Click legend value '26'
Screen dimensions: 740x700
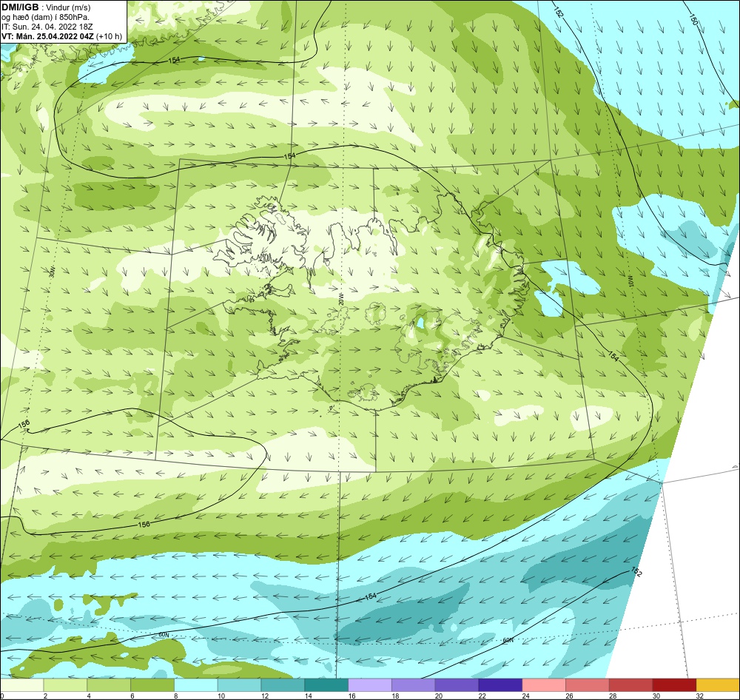(x=569, y=696)
